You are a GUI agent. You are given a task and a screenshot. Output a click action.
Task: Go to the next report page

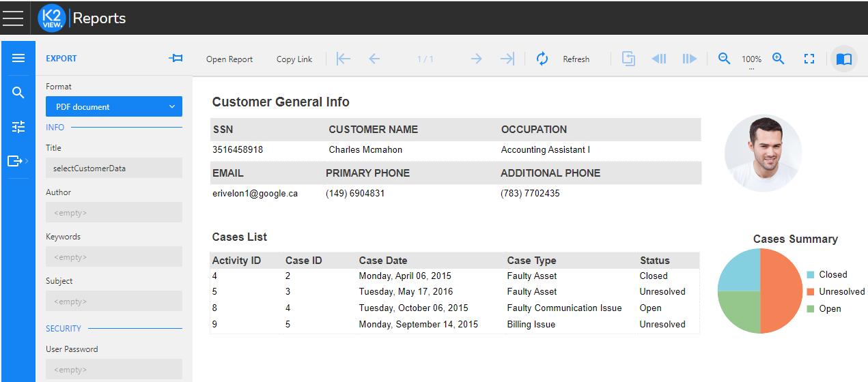476,59
